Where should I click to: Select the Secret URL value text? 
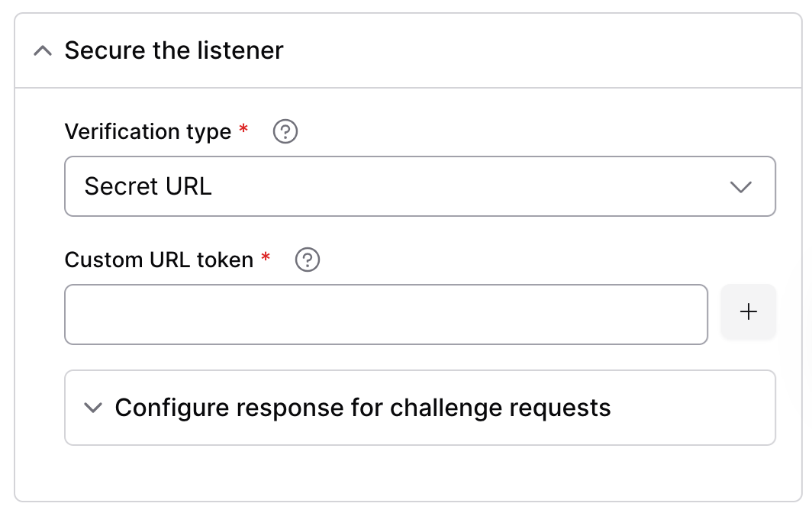(148, 186)
